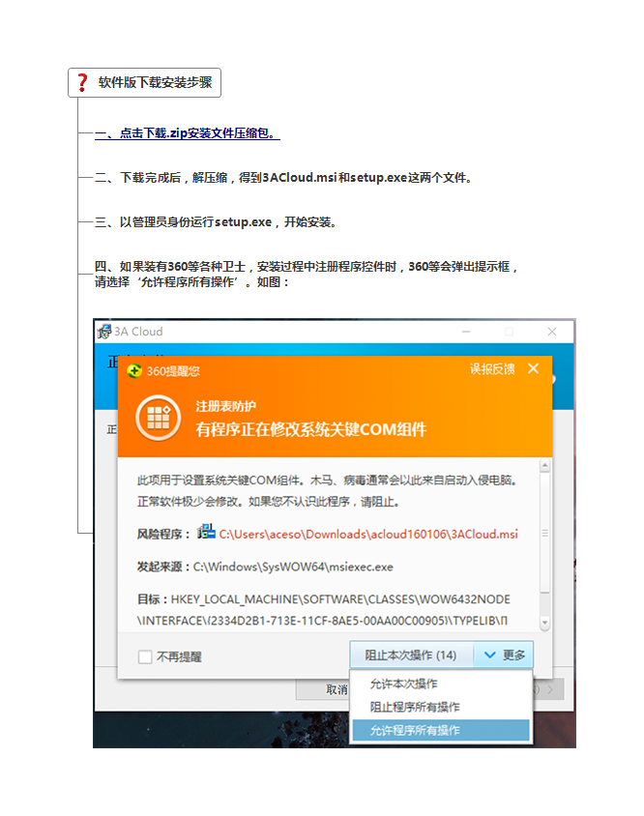Click the red 3ACloud.msi risk program path
This screenshot has width=644, height=816.
tap(368, 534)
